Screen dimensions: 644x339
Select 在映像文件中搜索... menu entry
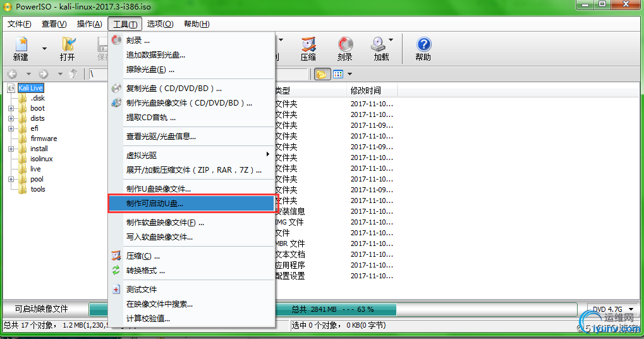pyautogui.click(x=191, y=304)
